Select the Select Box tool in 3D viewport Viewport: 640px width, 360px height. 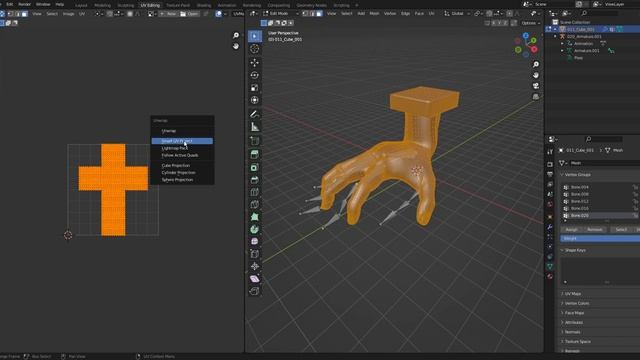point(255,36)
